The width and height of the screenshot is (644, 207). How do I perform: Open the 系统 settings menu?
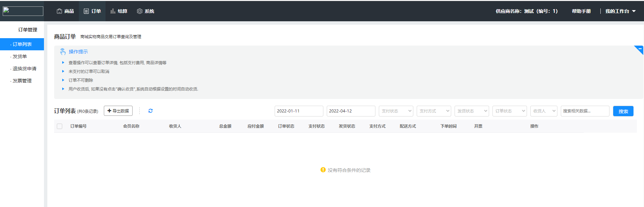click(145, 11)
